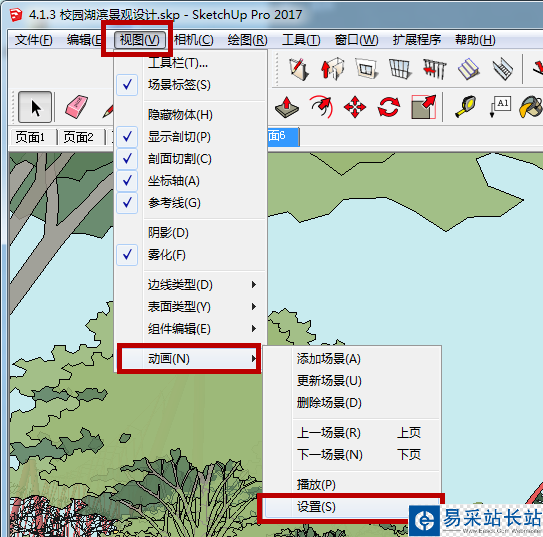Viewport: 543px width, 537px height.
Task: Click the pencil-on-wall plugin icon
Action: [298, 69]
